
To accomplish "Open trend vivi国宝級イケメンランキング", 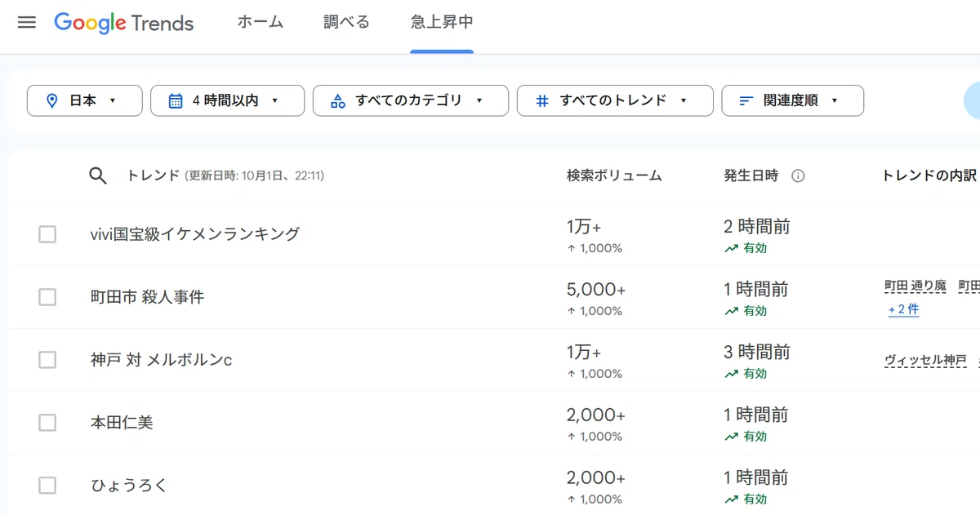I will tap(195, 234).
